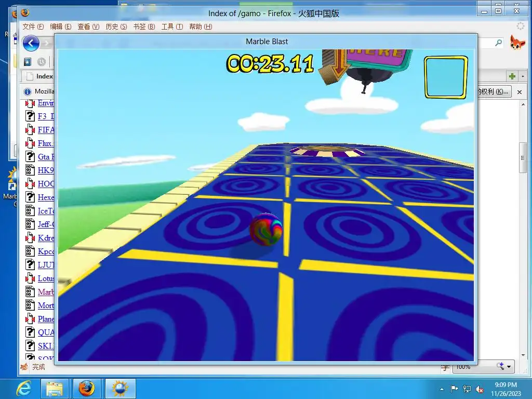The height and width of the screenshot is (399, 532).
Task: Open the FIFA link in the index
Action: click(46, 130)
